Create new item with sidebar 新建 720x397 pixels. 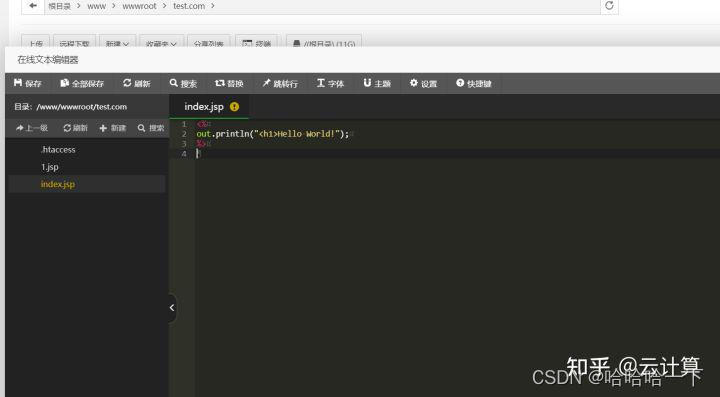[x=112, y=128]
